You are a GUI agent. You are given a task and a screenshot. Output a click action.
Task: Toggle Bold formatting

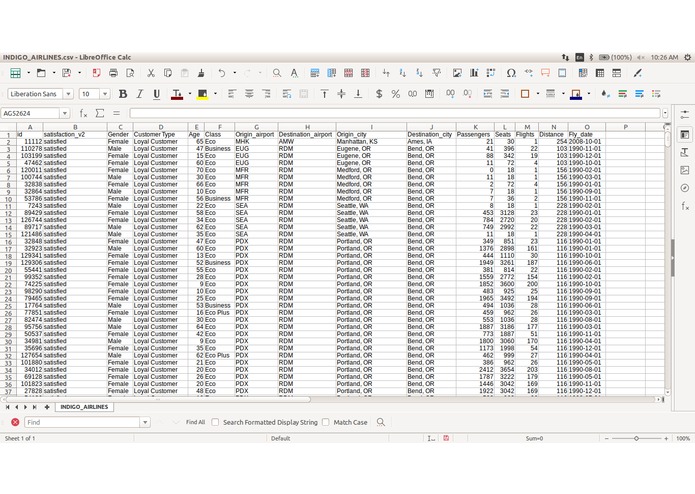(x=123, y=94)
